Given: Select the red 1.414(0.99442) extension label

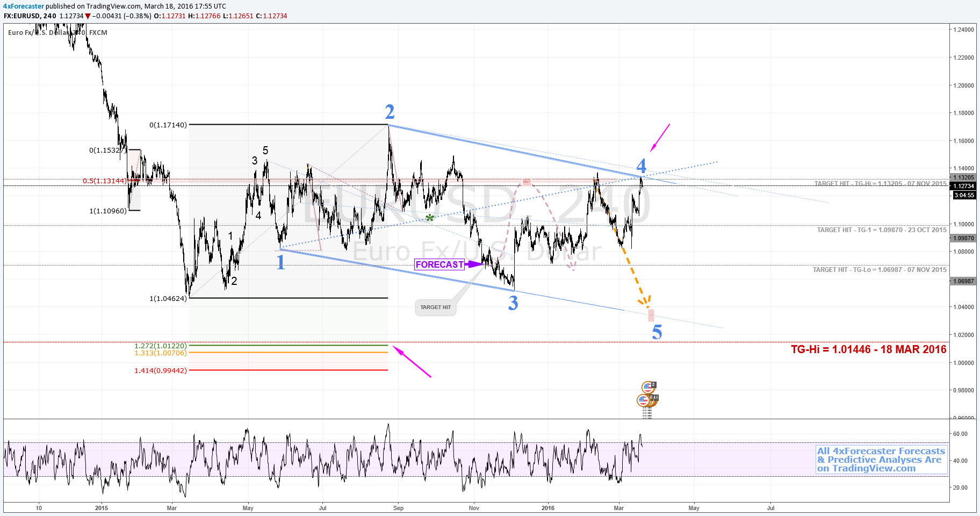Looking at the screenshot, I should [x=161, y=370].
